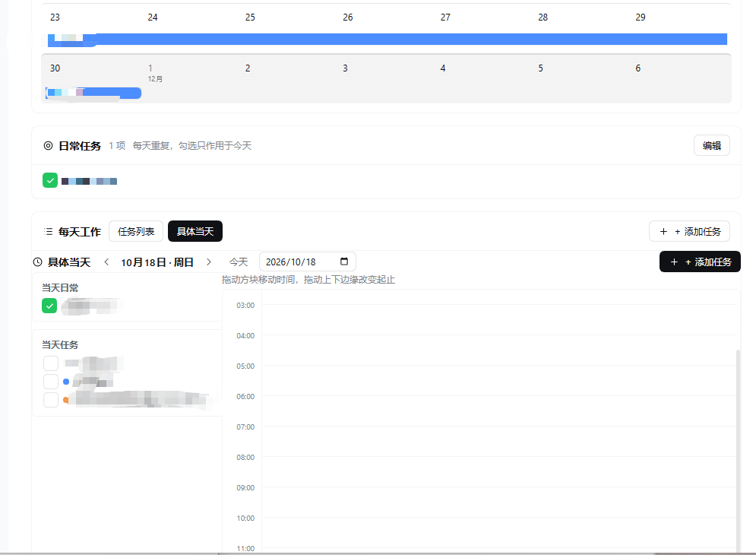
Task: Uncheck the green checkbox under 日常任务
Action: point(50,180)
